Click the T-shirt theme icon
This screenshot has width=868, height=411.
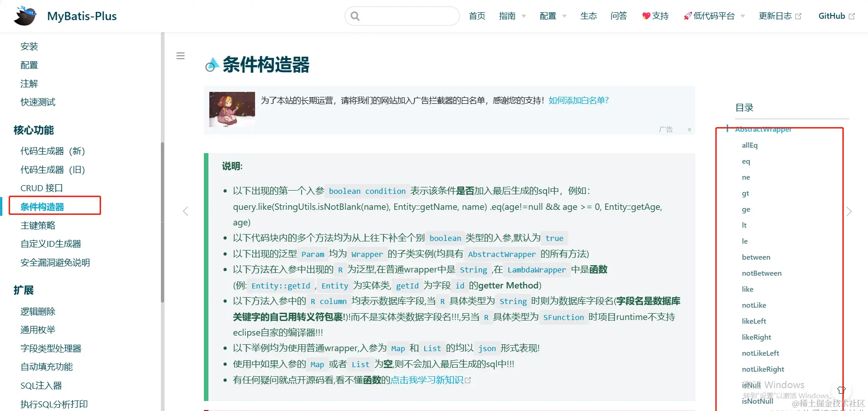[x=841, y=390]
